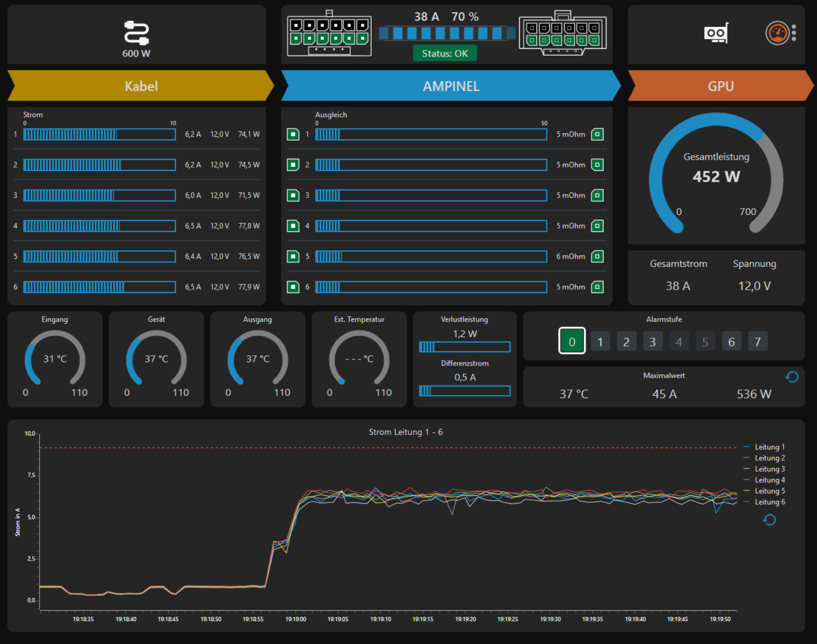This screenshot has height=644, width=817.
Task: Click the green pin icon before Ausgleich row 6
Action: pos(293,287)
